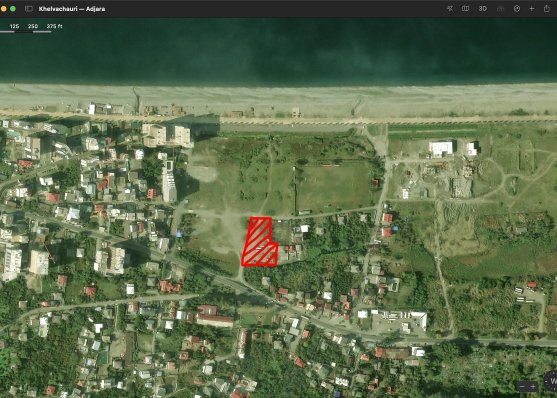Click the plus icon in top toolbar
The height and width of the screenshot is (398, 557).
(x=532, y=9)
